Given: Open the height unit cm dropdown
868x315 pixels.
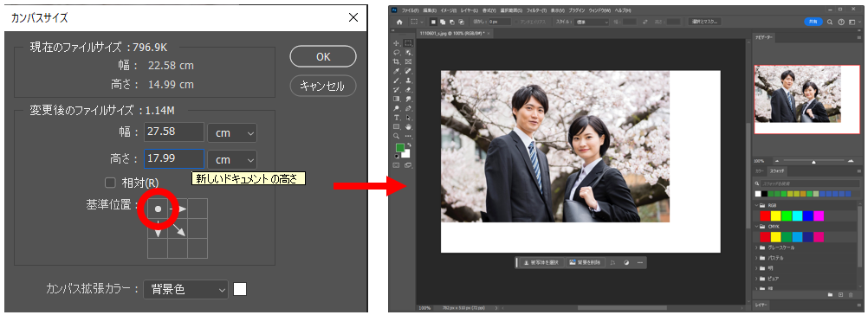Looking at the screenshot, I should pyautogui.click(x=232, y=159).
